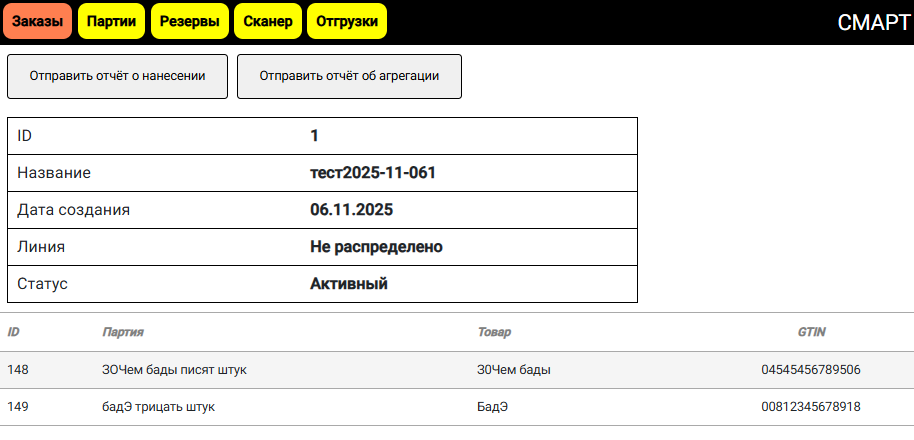Click the СМАРТ logo text

click(x=873, y=23)
